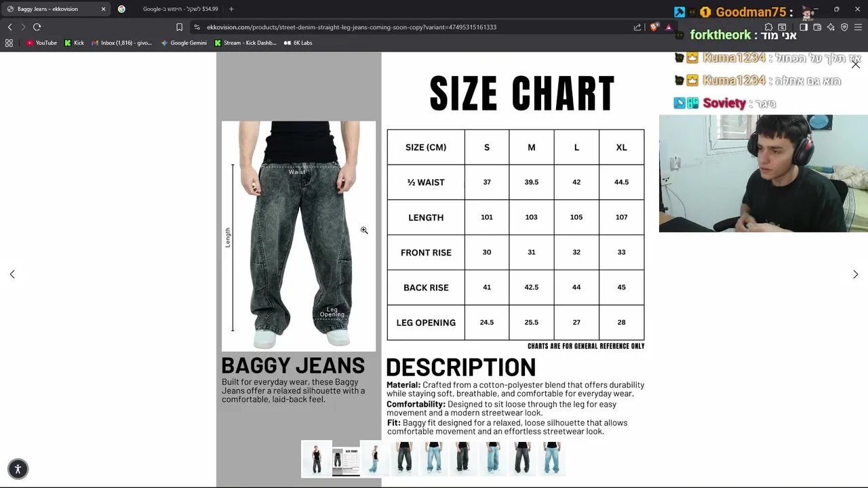Viewport: 868px width, 488px height.
Task: Click the ½ WAIST row label
Action: pyautogui.click(x=426, y=182)
